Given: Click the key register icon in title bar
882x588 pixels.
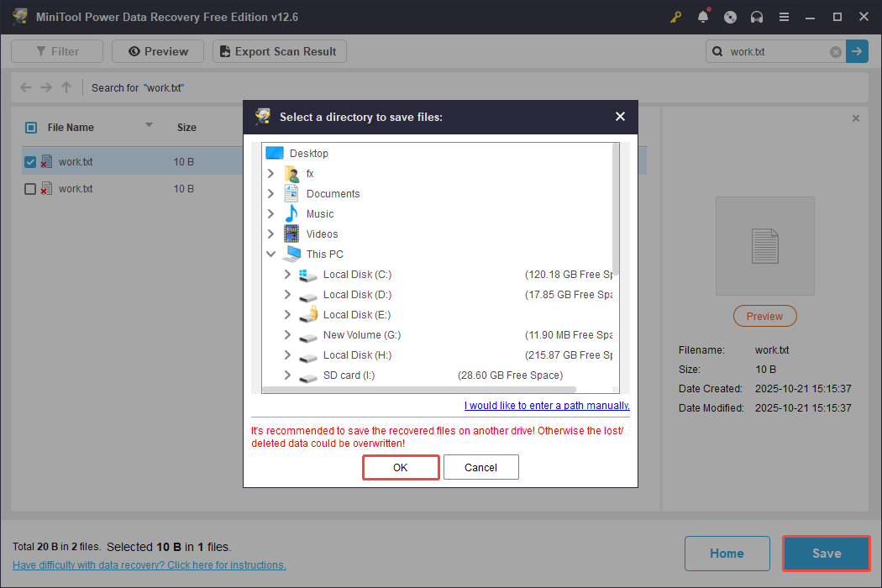Looking at the screenshot, I should 676,17.
